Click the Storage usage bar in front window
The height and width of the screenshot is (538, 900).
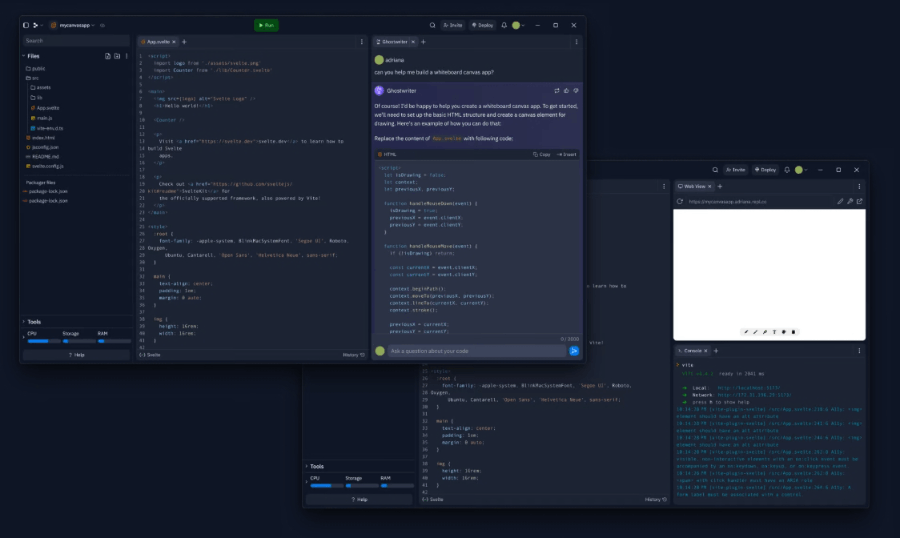(79, 341)
